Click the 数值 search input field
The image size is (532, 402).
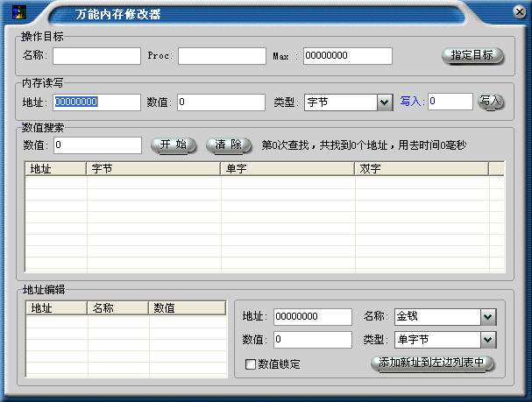[97, 145]
